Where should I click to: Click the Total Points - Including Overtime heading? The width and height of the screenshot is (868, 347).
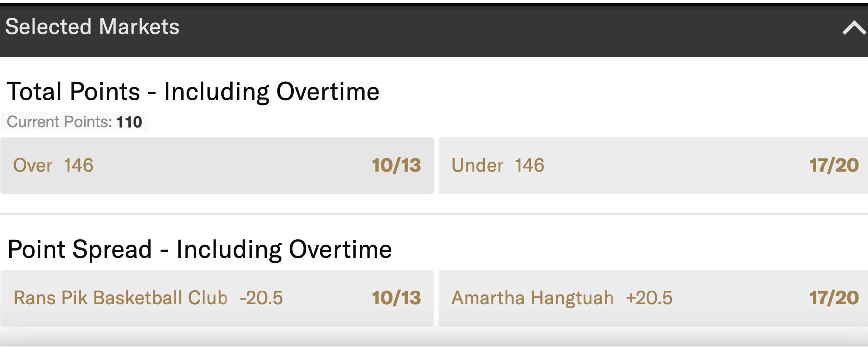(x=193, y=92)
